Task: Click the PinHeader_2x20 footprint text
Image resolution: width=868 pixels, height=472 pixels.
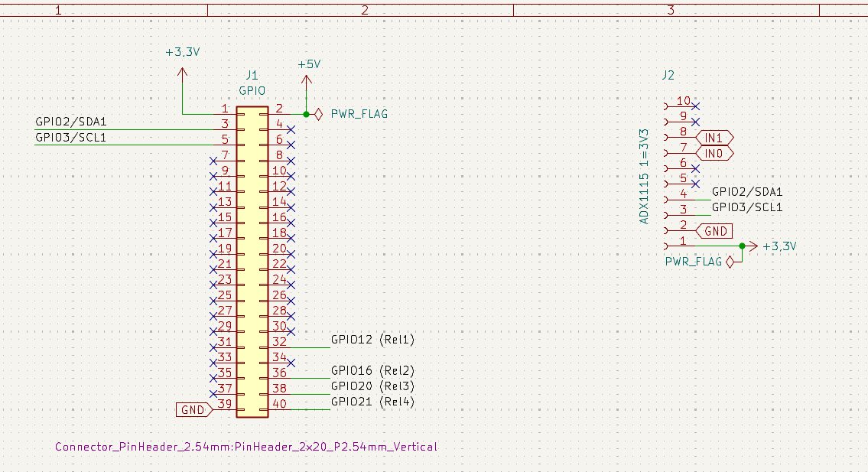Action: tap(246, 447)
